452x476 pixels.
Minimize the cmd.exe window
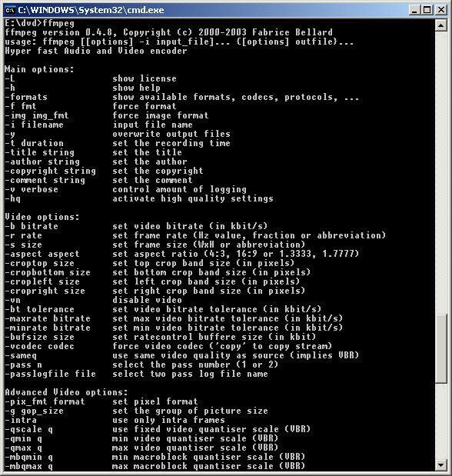(x=414, y=10)
